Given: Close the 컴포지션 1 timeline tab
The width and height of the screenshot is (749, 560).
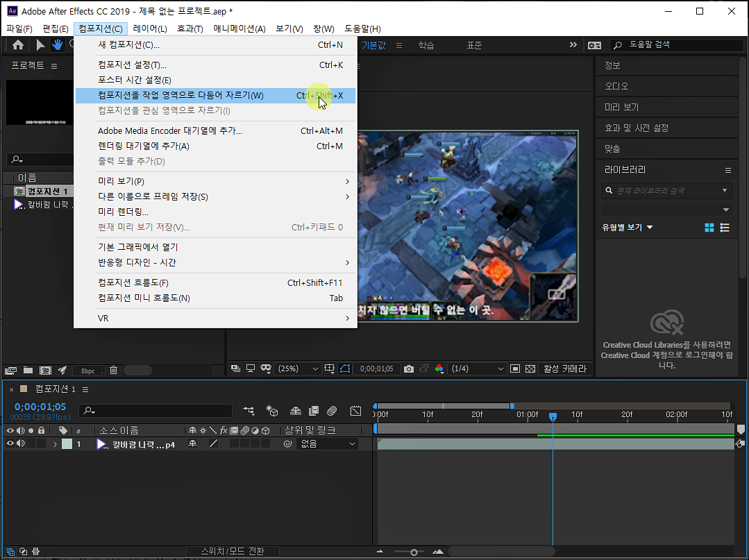Looking at the screenshot, I should tap(12, 389).
